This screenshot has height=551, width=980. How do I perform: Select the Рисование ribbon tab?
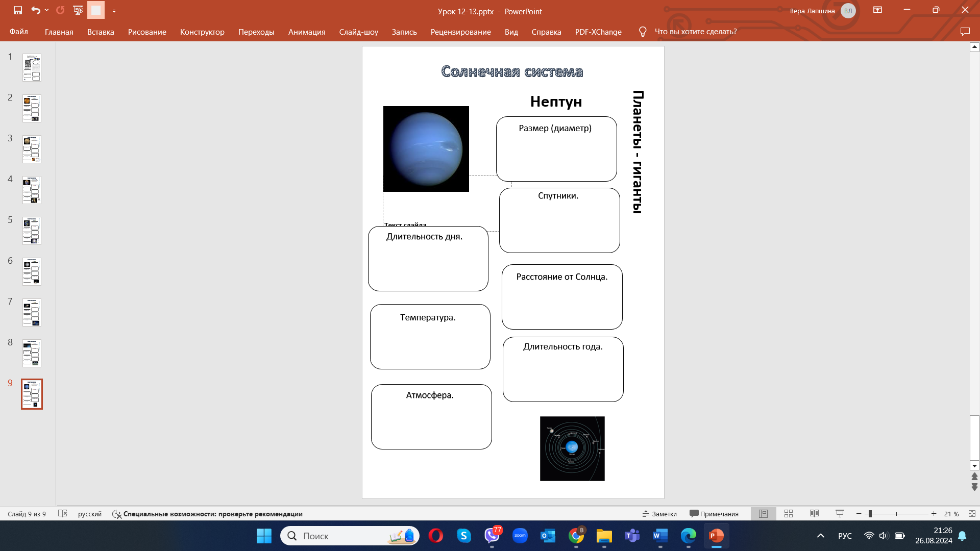coord(147,32)
